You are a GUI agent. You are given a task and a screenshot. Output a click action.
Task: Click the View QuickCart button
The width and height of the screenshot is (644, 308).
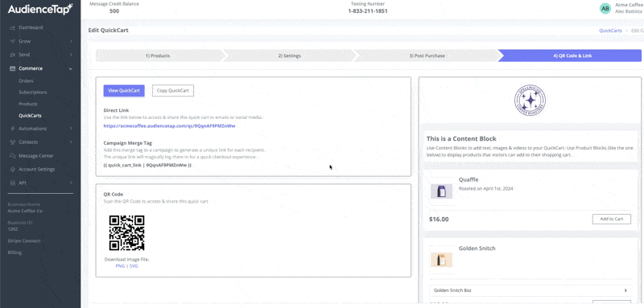pos(124,91)
